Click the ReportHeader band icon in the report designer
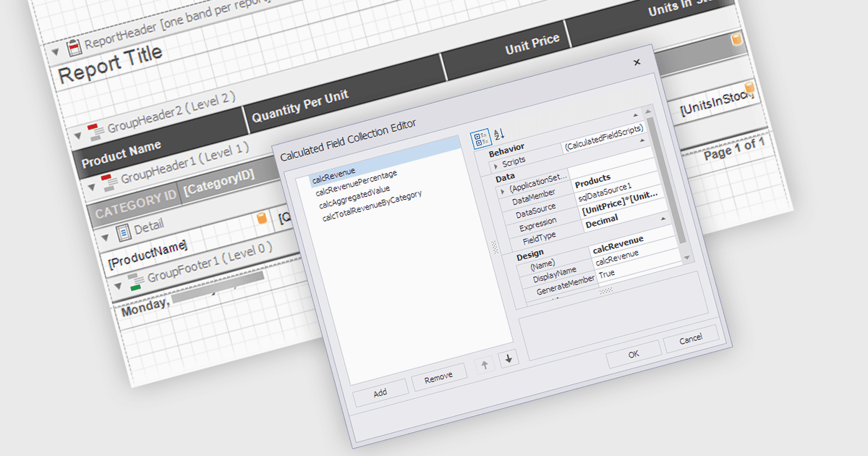The width and height of the screenshot is (868, 456). (74, 48)
